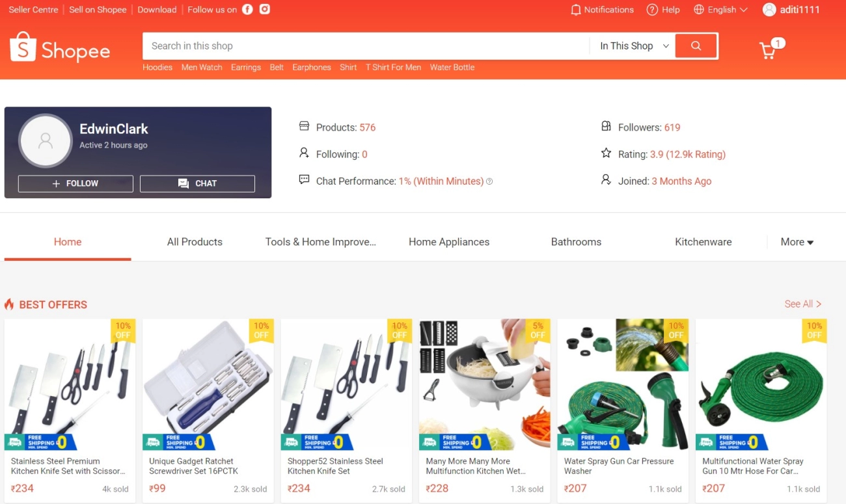The width and height of the screenshot is (846, 504).
Task: Go to Shopee home via logo
Action: click(60, 47)
